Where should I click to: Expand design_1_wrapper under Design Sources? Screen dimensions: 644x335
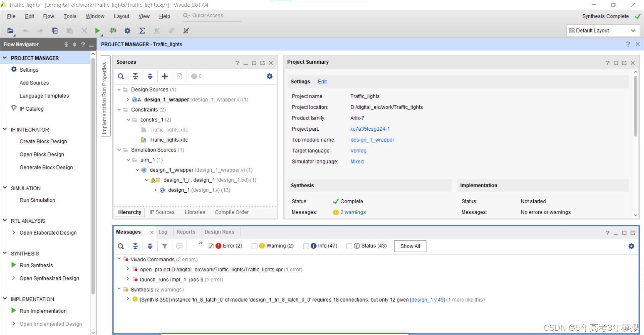pyautogui.click(x=128, y=99)
